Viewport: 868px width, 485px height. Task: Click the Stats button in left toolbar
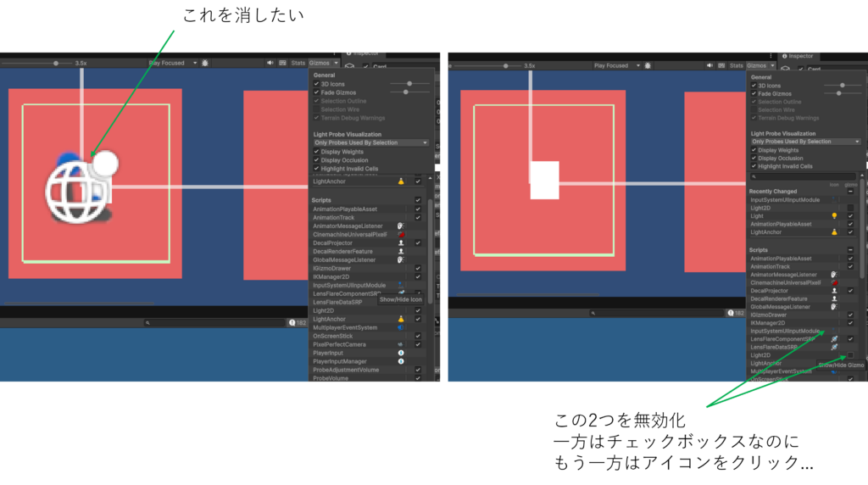click(298, 63)
